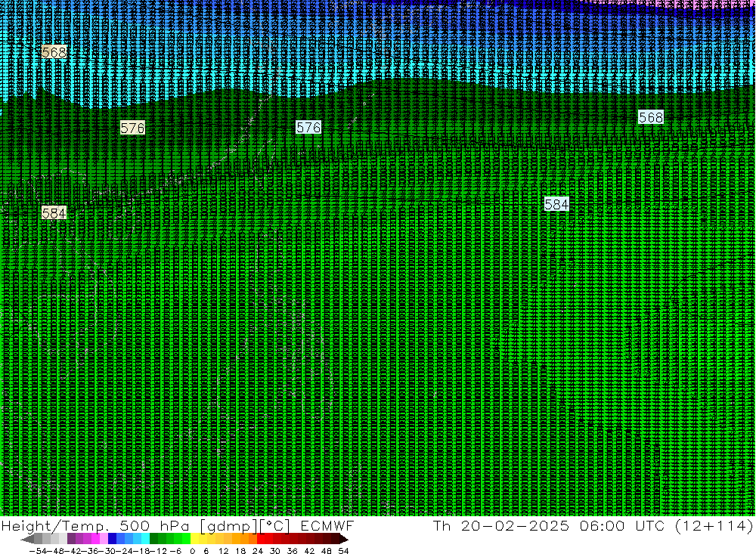Screen dimensions: 756x554
Task: Select the bright red legend swatch
Action: pyautogui.click(x=261, y=539)
